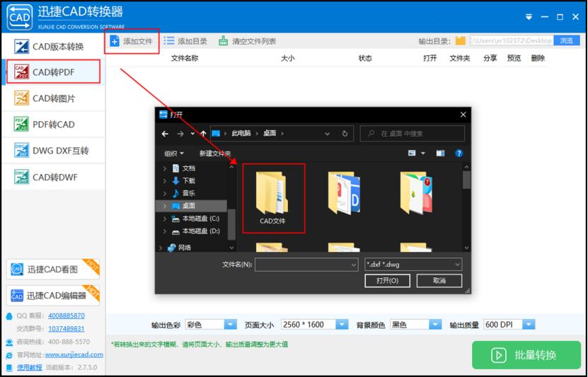Launch 迅捷CAD看图 promo button
This screenshot has width=588, height=377.
(x=53, y=269)
